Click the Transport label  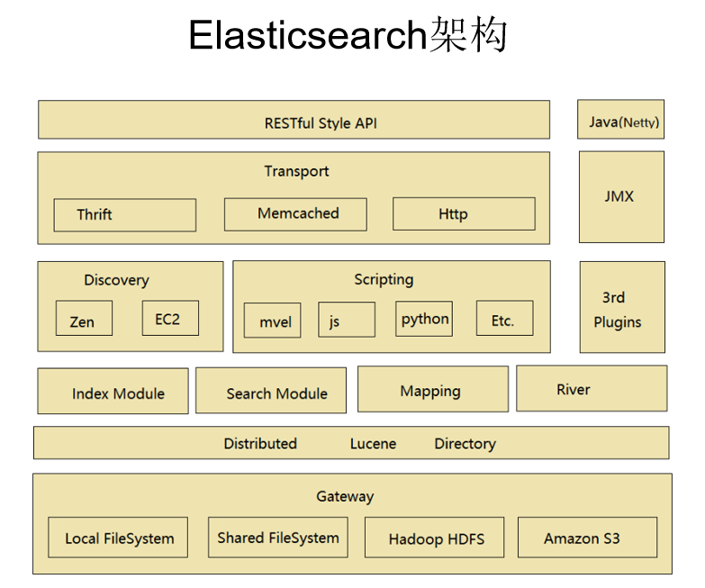296,171
